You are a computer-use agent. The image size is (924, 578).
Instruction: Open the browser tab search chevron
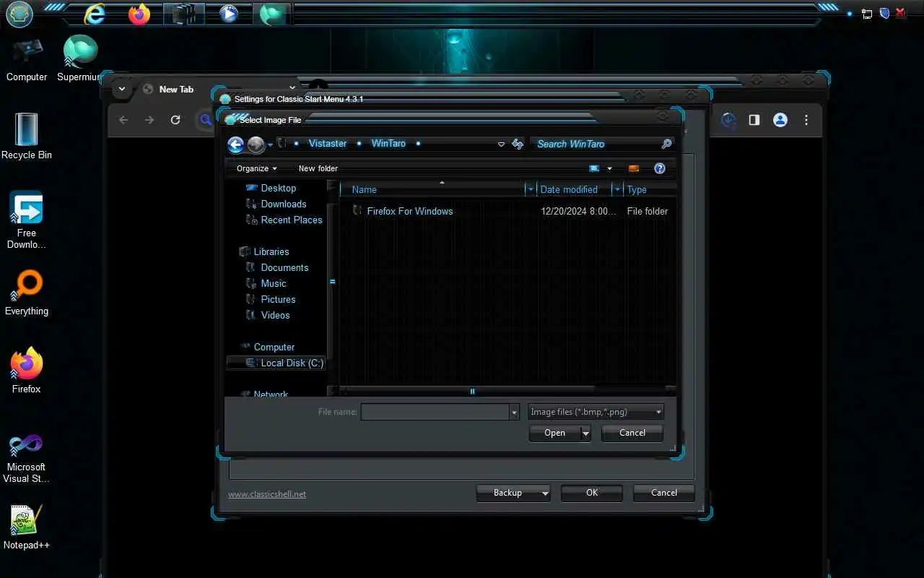pos(122,89)
